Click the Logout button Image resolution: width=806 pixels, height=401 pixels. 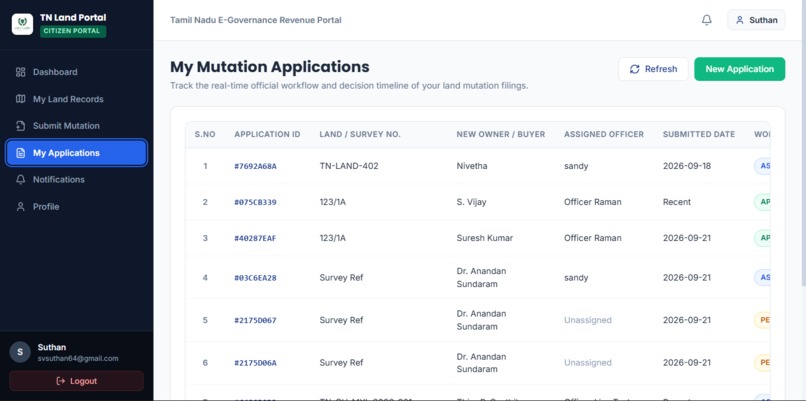click(x=77, y=381)
